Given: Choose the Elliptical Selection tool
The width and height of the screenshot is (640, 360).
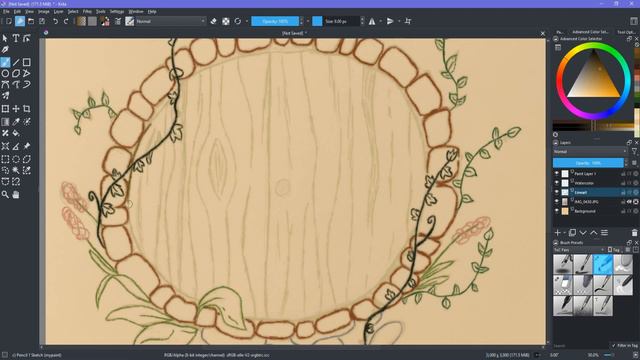Looking at the screenshot, I should [16, 159].
